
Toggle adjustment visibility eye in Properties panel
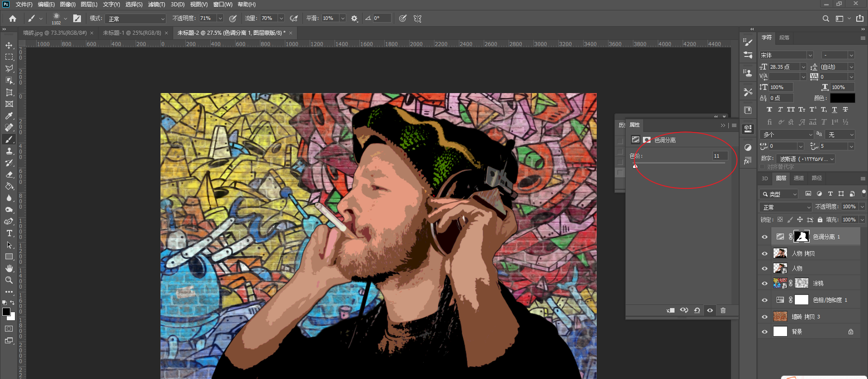[710, 310]
